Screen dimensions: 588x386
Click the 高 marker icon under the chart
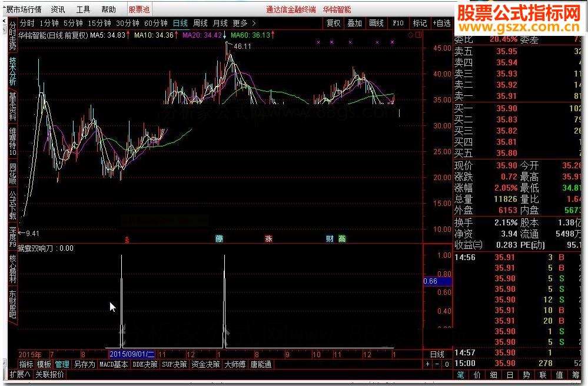pos(342,239)
